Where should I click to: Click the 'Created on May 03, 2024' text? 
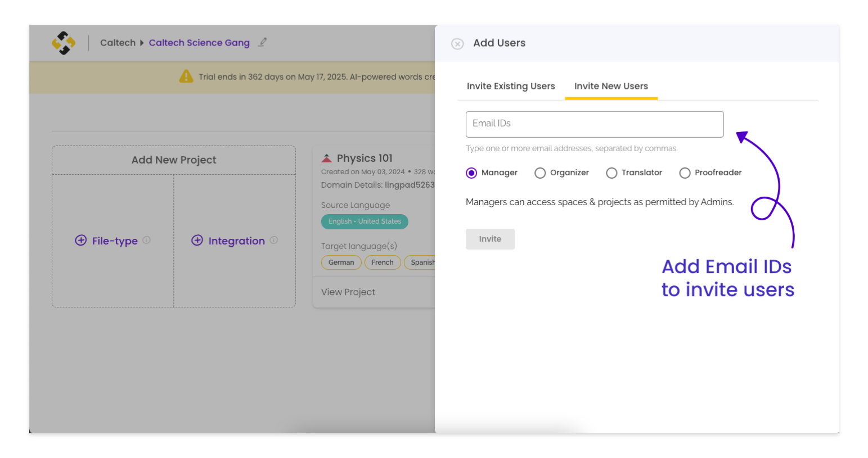tap(363, 172)
